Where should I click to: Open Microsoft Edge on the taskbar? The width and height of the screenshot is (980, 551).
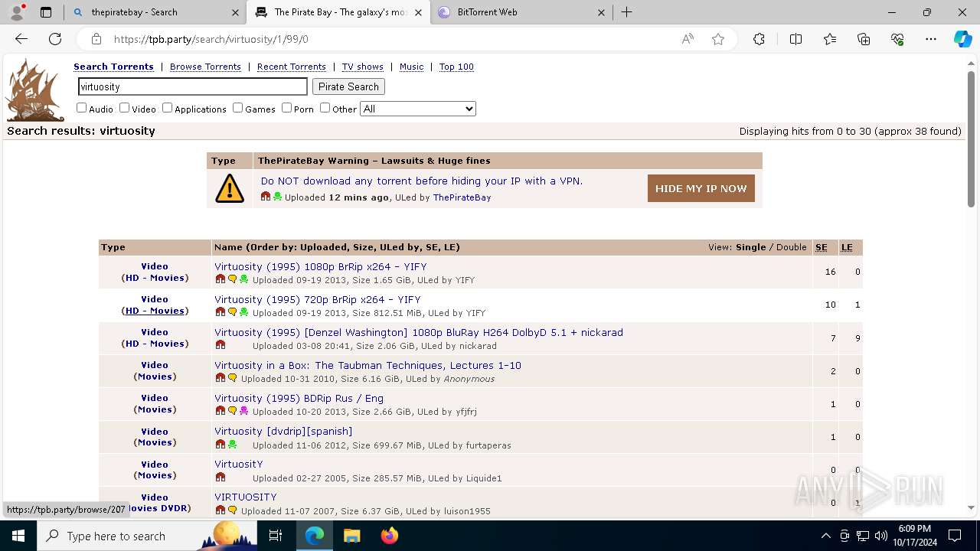[x=314, y=536]
